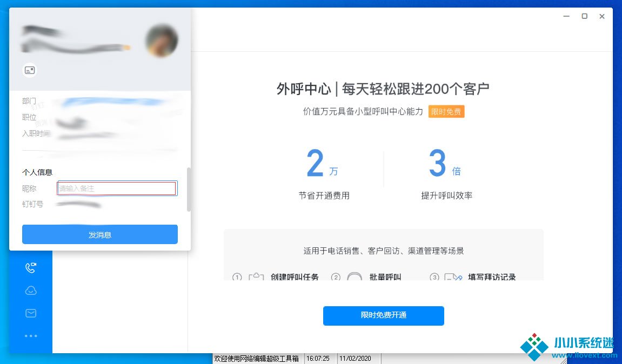Maximize the DingTalk window
The height and width of the screenshot is (364, 622).
[584, 16]
